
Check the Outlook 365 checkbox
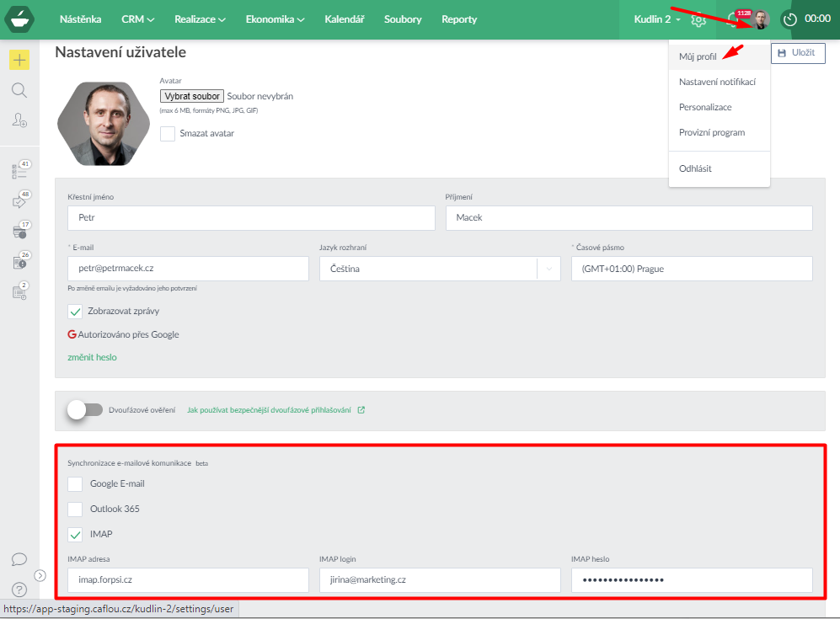click(x=75, y=509)
